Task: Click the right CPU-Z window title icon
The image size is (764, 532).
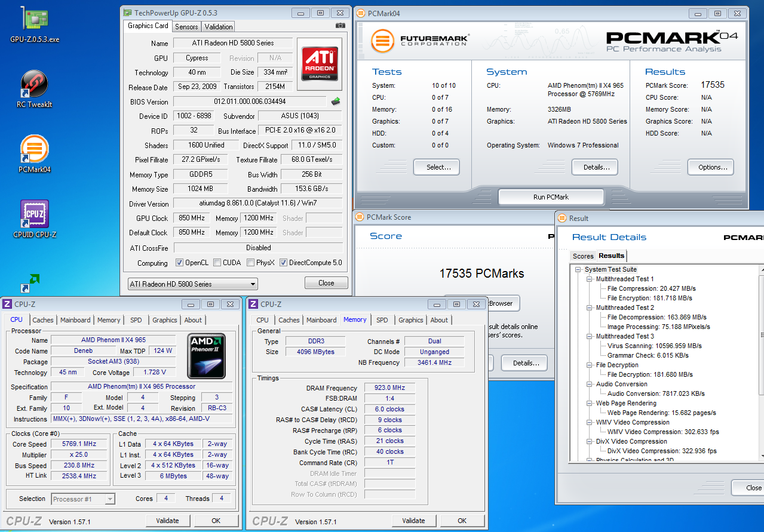Action: pos(253,304)
